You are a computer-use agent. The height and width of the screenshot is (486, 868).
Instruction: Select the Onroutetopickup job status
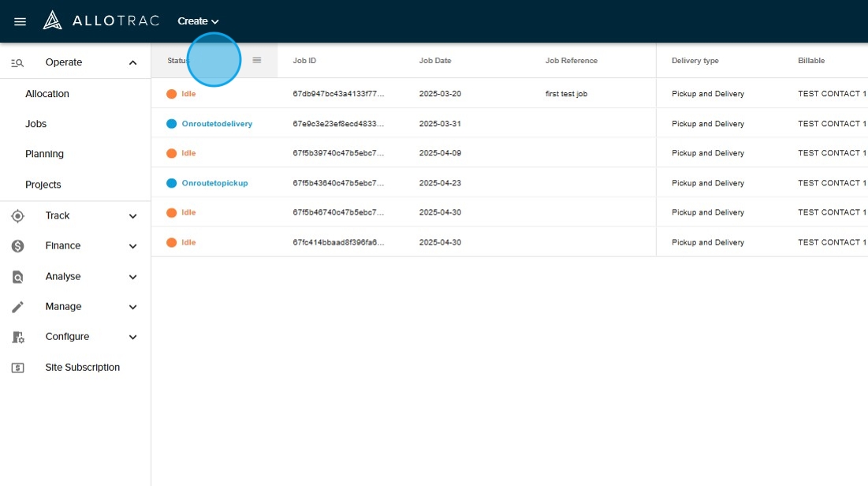point(214,183)
